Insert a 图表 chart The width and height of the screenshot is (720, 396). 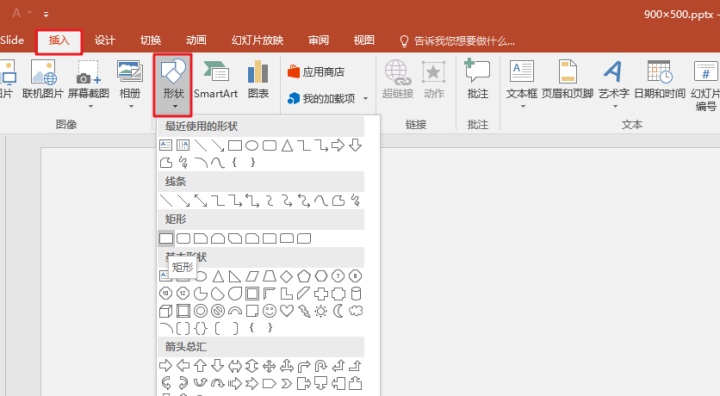tap(258, 80)
